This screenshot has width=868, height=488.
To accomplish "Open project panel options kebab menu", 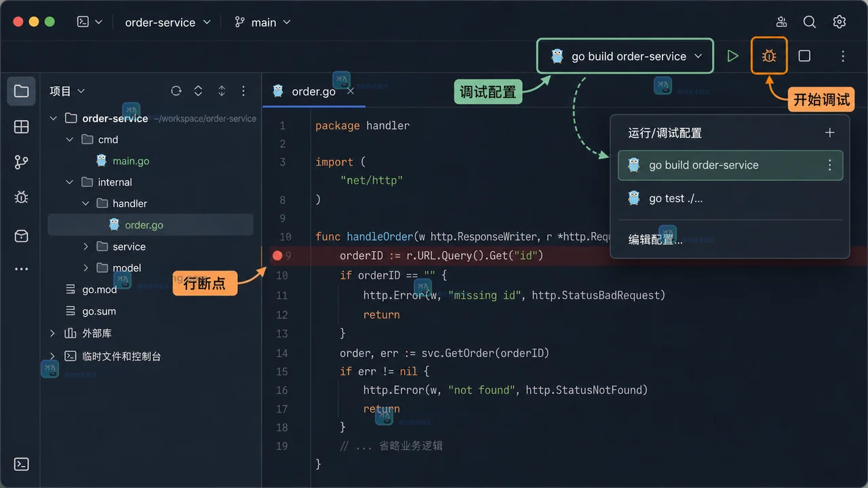I will click(243, 91).
